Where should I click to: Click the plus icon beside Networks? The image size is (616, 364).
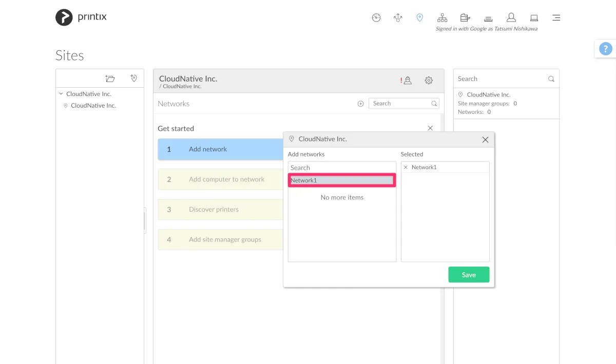[x=360, y=104]
